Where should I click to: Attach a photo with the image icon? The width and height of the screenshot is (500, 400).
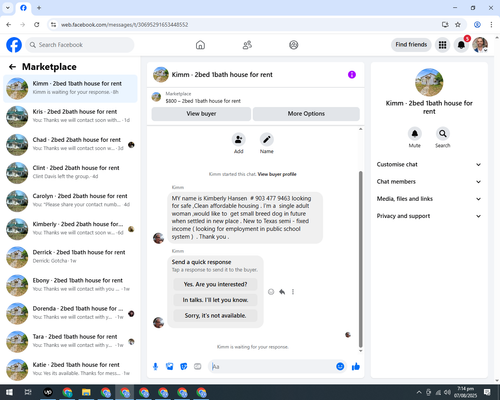[x=170, y=367]
